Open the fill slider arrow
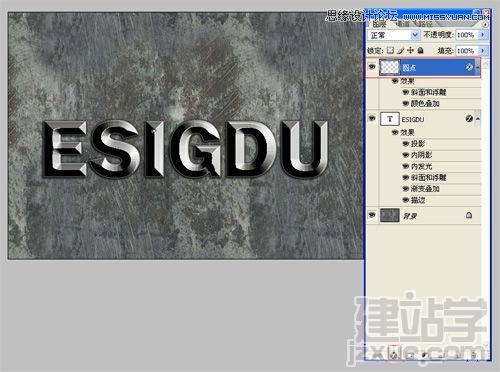 click(483, 51)
